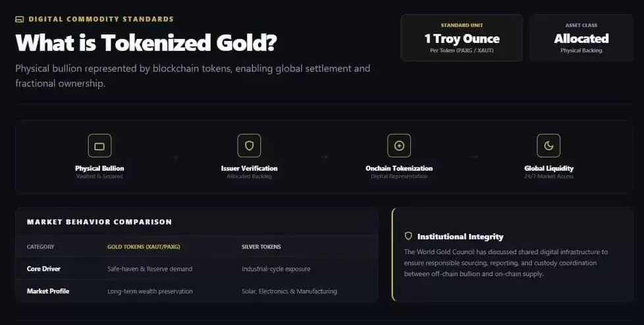Click the Institutional Integrity heading

460,237
